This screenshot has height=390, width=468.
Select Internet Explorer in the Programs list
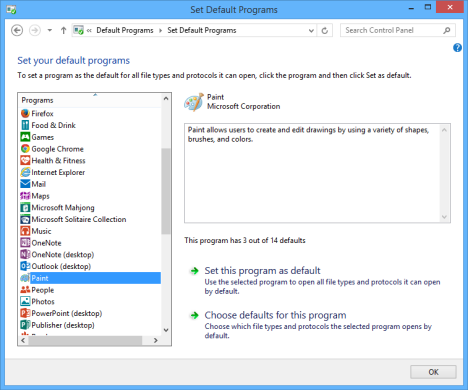pos(58,172)
